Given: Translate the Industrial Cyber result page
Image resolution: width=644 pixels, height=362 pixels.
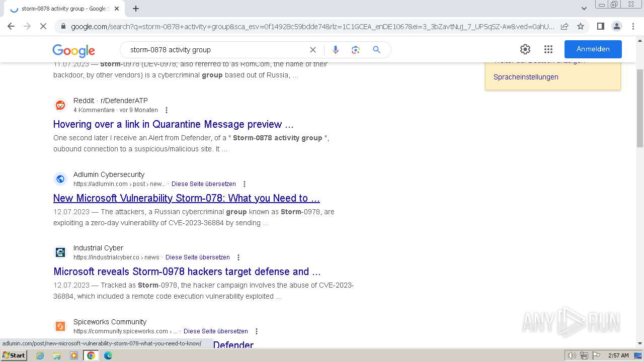Looking at the screenshot, I should (198, 257).
